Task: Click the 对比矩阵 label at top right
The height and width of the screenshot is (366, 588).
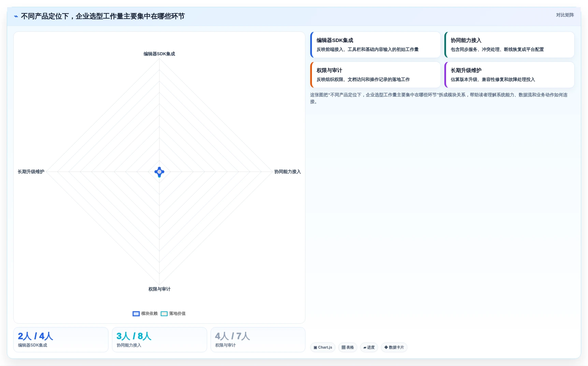Action: (565, 15)
